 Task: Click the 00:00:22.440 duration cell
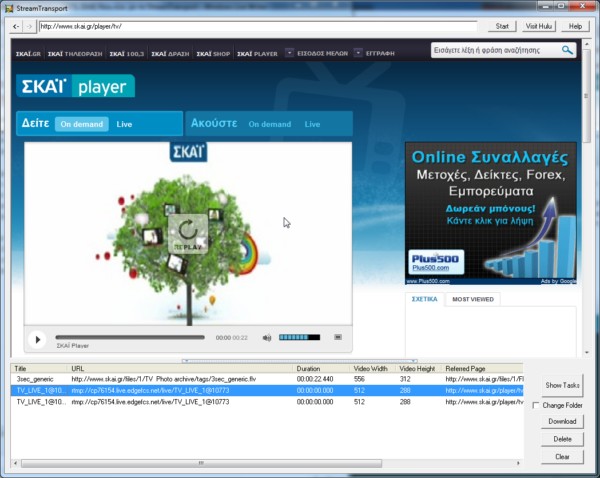pos(315,379)
